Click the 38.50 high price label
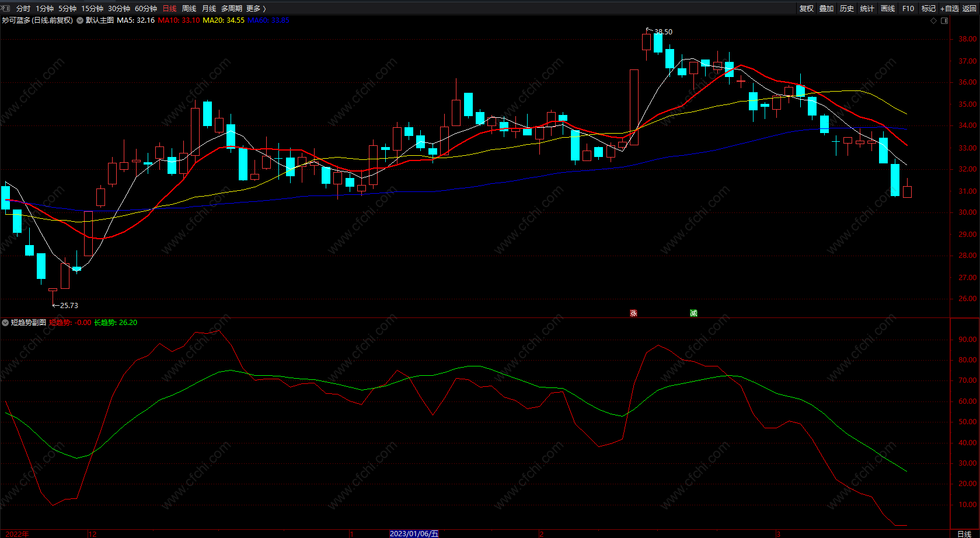Viewport: 980px width, 538px height. click(x=663, y=32)
